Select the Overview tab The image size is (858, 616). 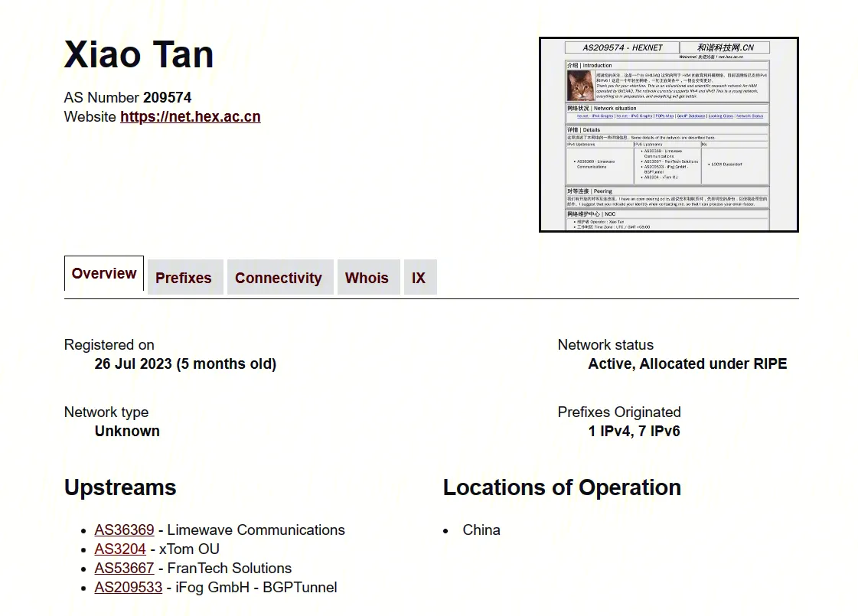pyautogui.click(x=104, y=274)
